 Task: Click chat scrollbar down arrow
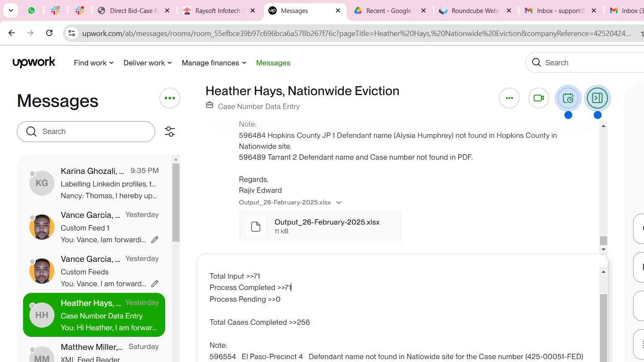(x=603, y=249)
